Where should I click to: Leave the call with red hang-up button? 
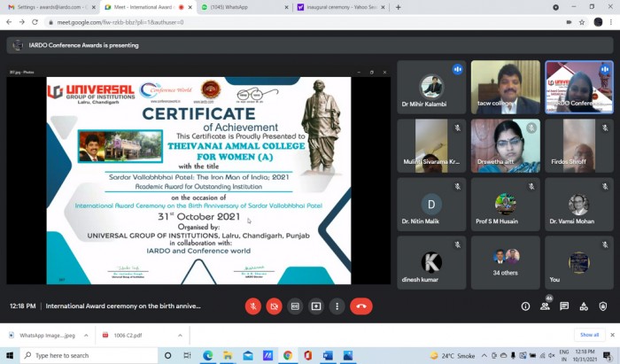360,306
